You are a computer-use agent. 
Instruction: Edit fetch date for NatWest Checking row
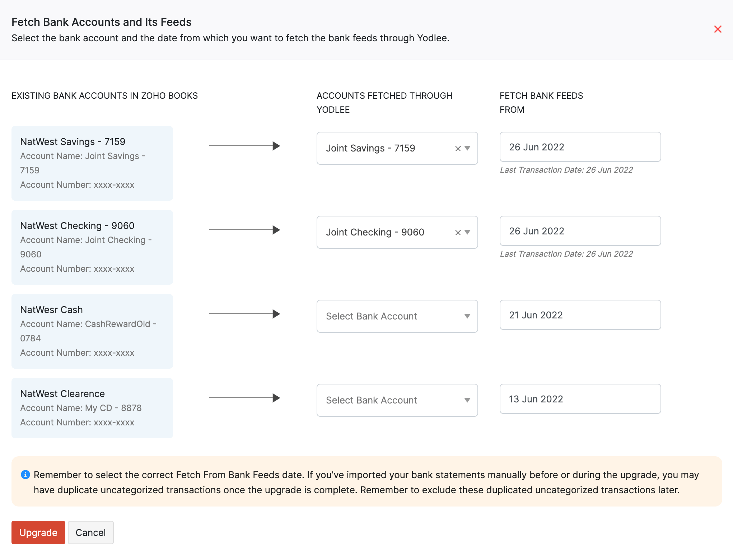coord(580,231)
